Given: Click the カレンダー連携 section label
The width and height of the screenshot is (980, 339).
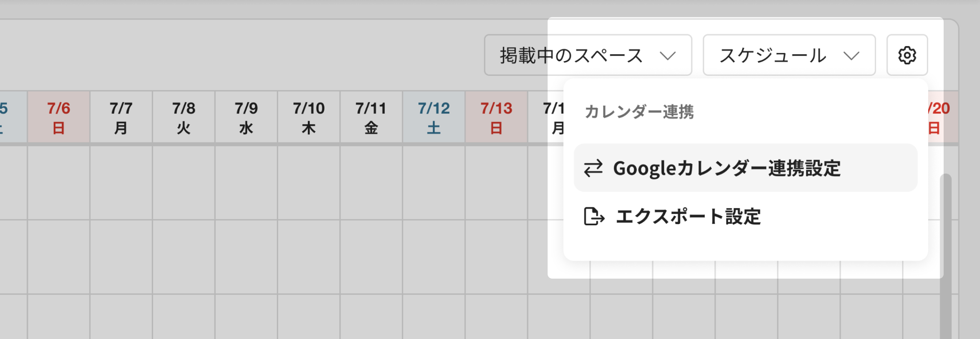Looking at the screenshot, I should pos(640,112).
